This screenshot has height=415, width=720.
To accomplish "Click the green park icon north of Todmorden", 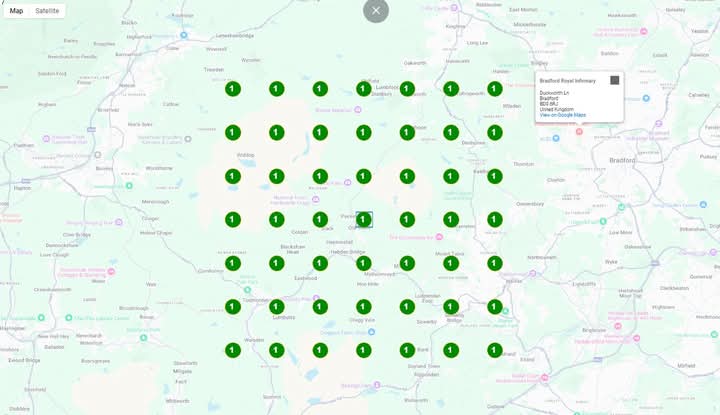I will pos(248,290).
